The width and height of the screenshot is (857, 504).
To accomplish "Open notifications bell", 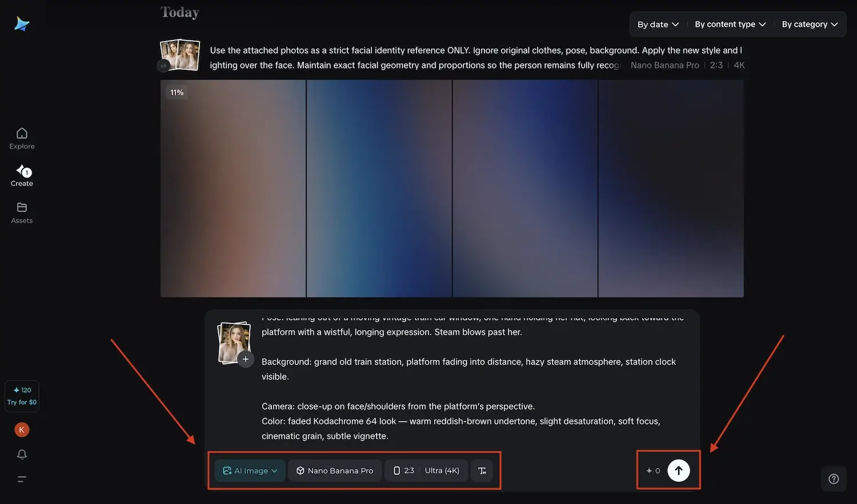I will (x=22, y=454).
